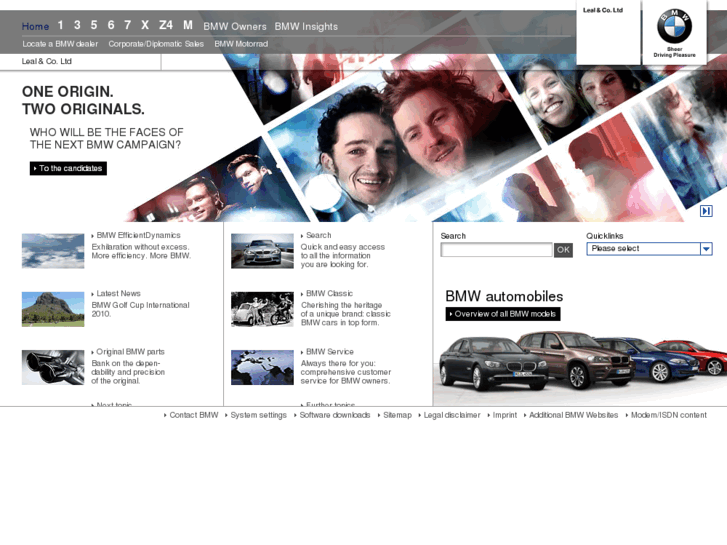The width and height of the screenshot is (727, 545).
Task: Open the BMW Motorrad link
Action: tap(241, 44)
